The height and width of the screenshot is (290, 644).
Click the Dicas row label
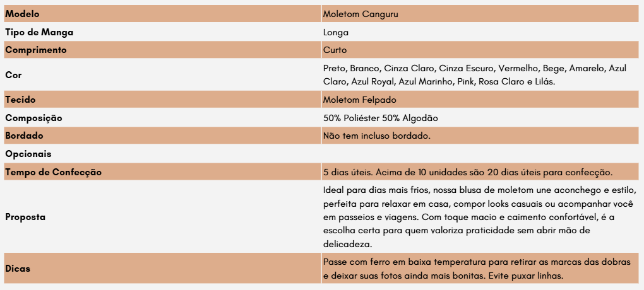coord(18,269)
